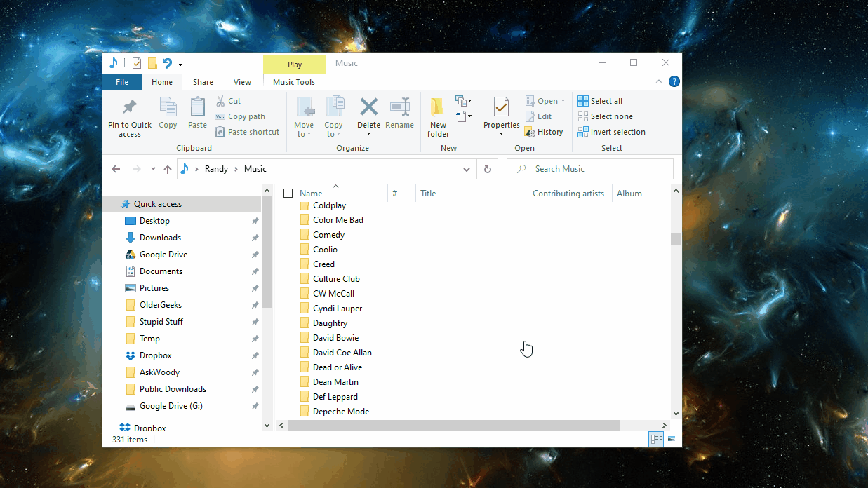This screenshot has width=868, height=488.
Task: Click the music note icon in the address bar
Action: pyautogui.click(x=185, y=168)
